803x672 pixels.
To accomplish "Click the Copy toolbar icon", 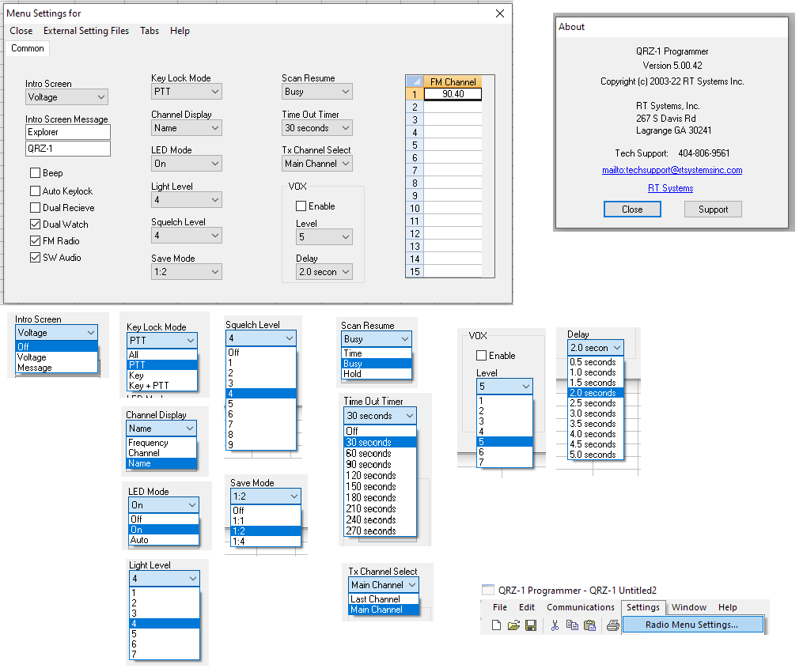I will (572, 625).
